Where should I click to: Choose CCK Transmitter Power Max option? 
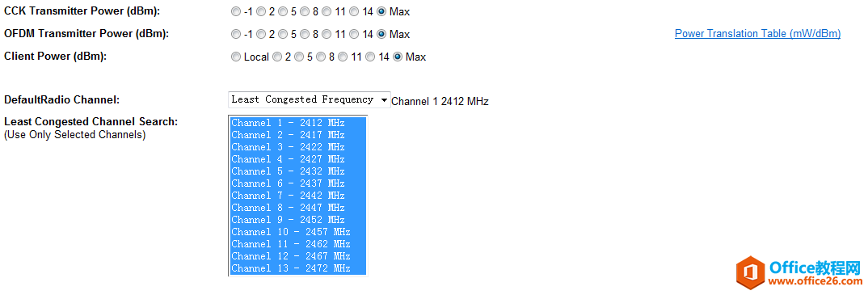(x=381, y=11)
